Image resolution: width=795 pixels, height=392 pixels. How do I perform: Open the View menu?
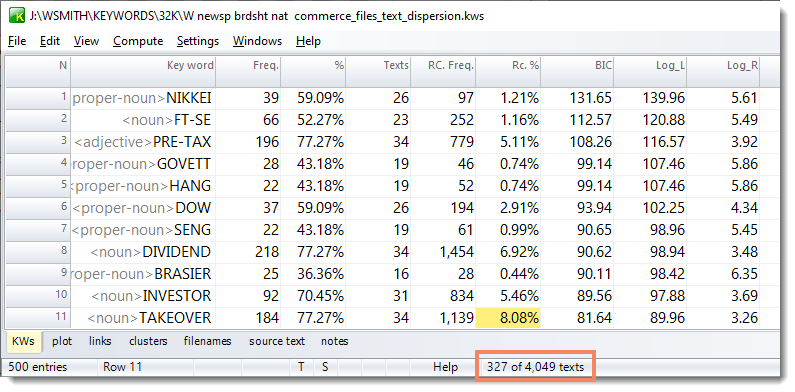tap(86, 41)
